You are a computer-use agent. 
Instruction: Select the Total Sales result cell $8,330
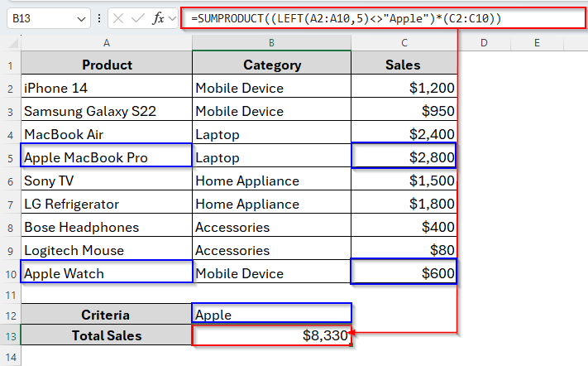[x=271, y=335]
